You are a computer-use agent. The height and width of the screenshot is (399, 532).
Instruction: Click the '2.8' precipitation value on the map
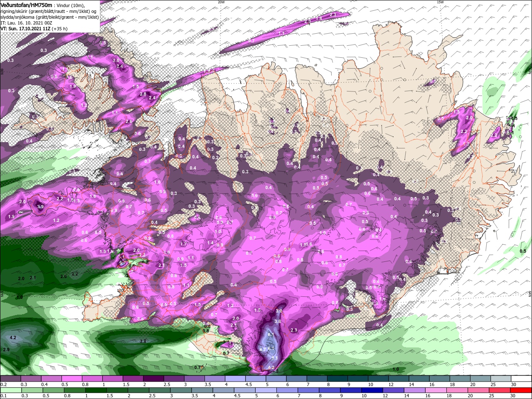coord(143,94)
